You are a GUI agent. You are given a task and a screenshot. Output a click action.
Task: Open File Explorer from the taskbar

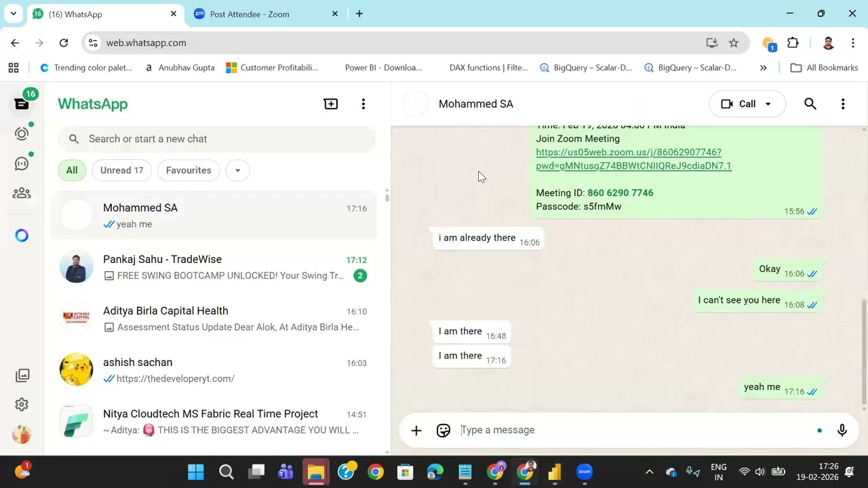pos(316,472)
